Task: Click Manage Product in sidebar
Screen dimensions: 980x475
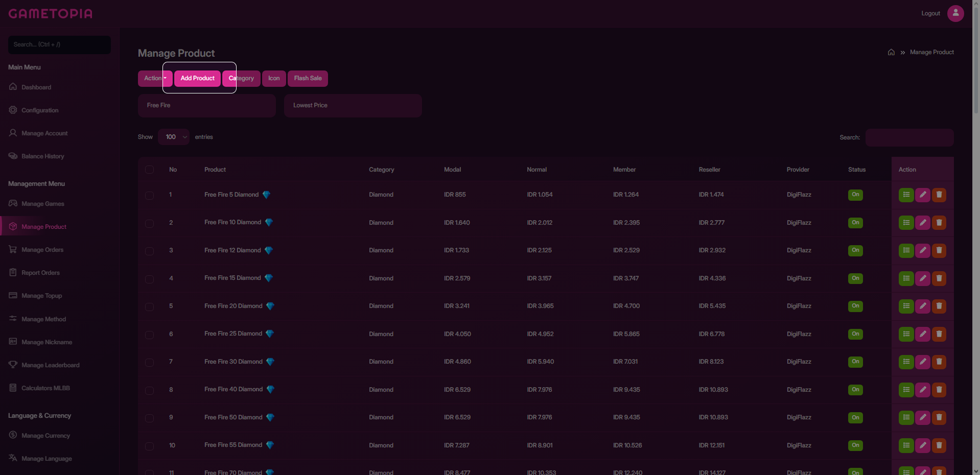Action: point(44,227)
